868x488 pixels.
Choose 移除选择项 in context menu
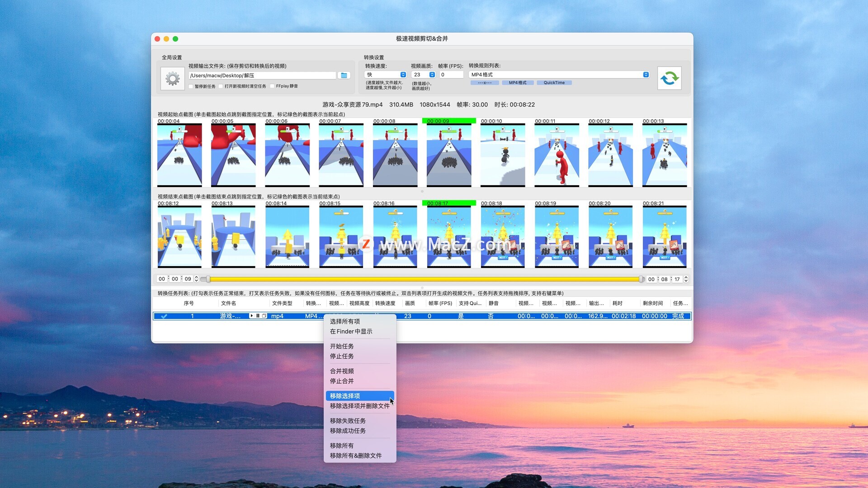pyautogui.click(x=360, y=396)
